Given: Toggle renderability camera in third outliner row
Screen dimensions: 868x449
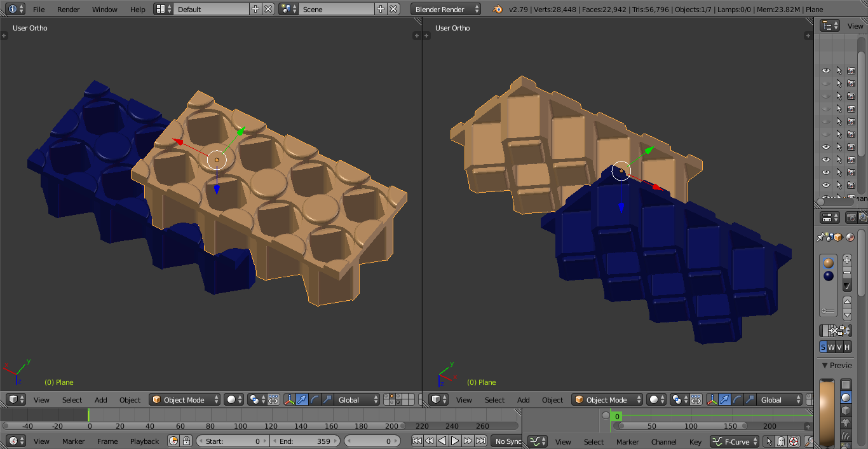Looking at the screenshot, I should (x=851, y=96).
